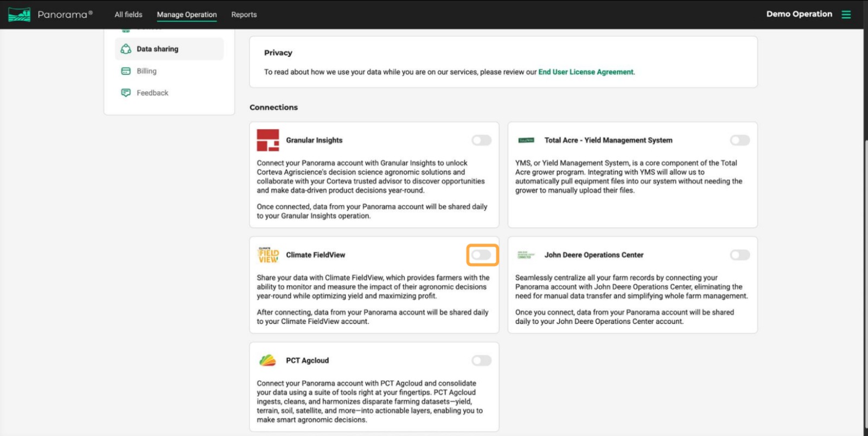Click the John Deere Operations Center logo
868x436 pixels.
(526, 255)
